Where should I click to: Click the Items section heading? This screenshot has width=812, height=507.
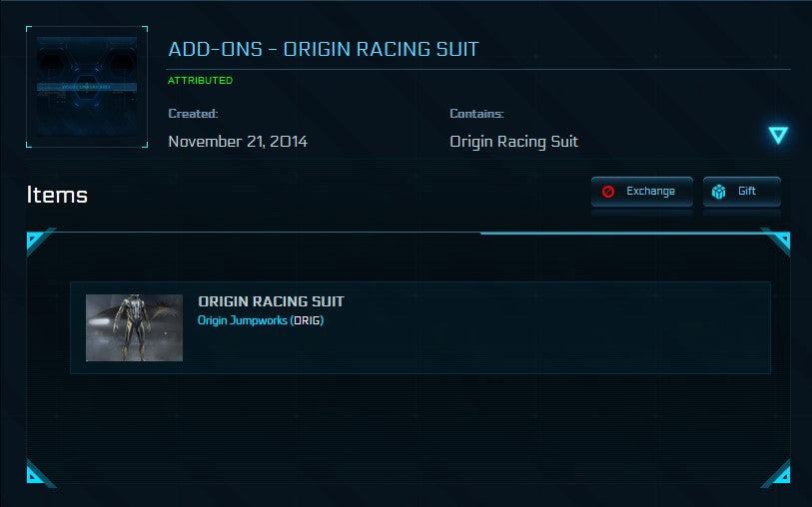57,196
